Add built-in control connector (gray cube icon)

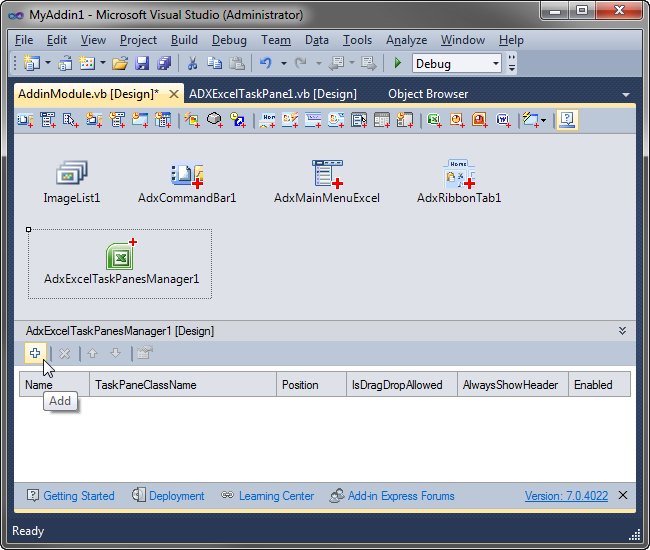pyautogui.click(x=215, y=120)
